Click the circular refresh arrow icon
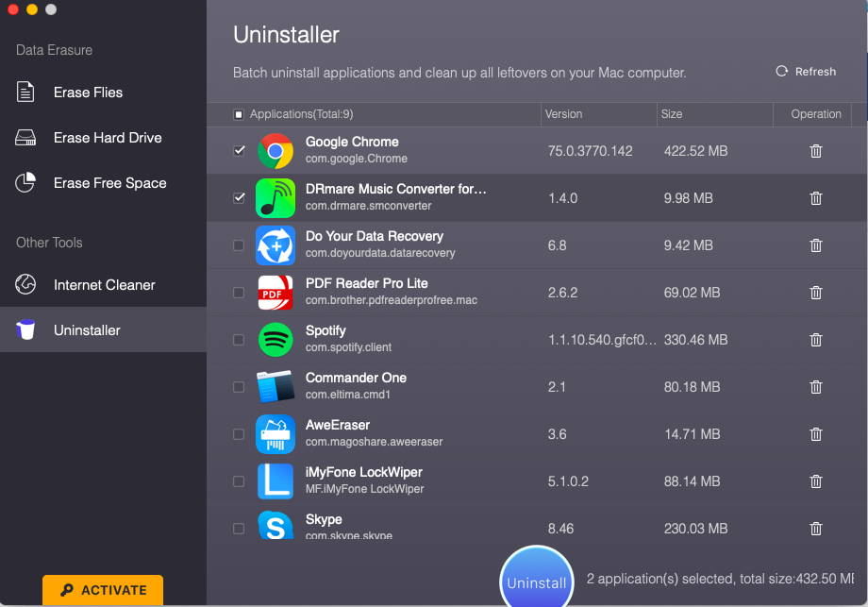This screenshot has width=868, height=607. [x=781, y=71]
